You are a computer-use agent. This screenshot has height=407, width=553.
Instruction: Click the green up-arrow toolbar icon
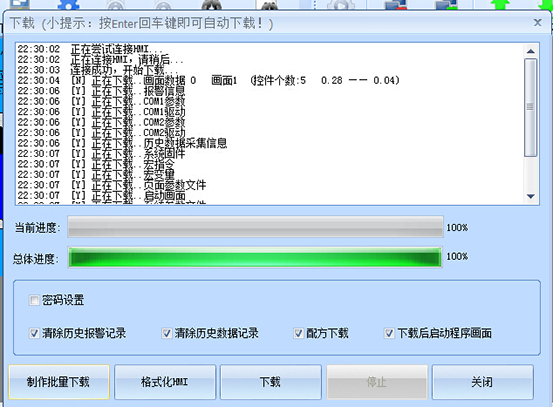[500, 4]
